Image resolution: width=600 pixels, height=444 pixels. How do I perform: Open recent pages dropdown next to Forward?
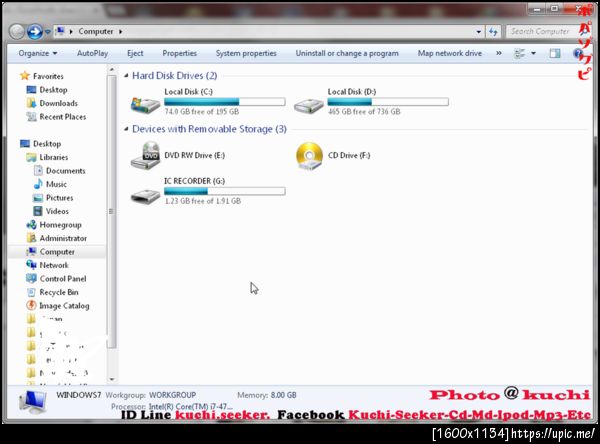coord(47,32)
